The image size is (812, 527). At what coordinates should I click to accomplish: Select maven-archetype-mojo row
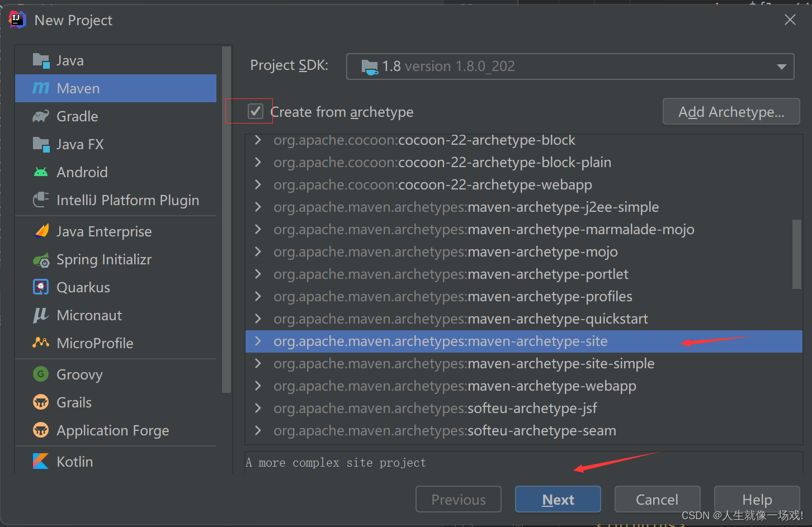tap(524, 251)
